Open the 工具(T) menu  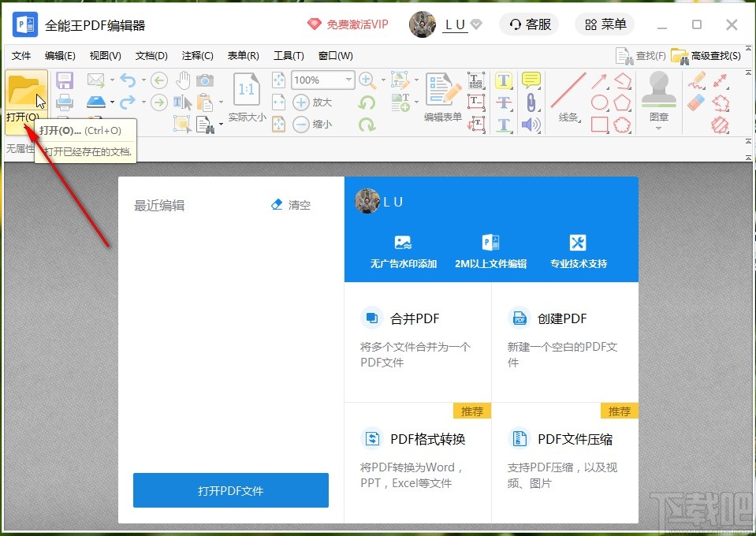coord(289,56)
